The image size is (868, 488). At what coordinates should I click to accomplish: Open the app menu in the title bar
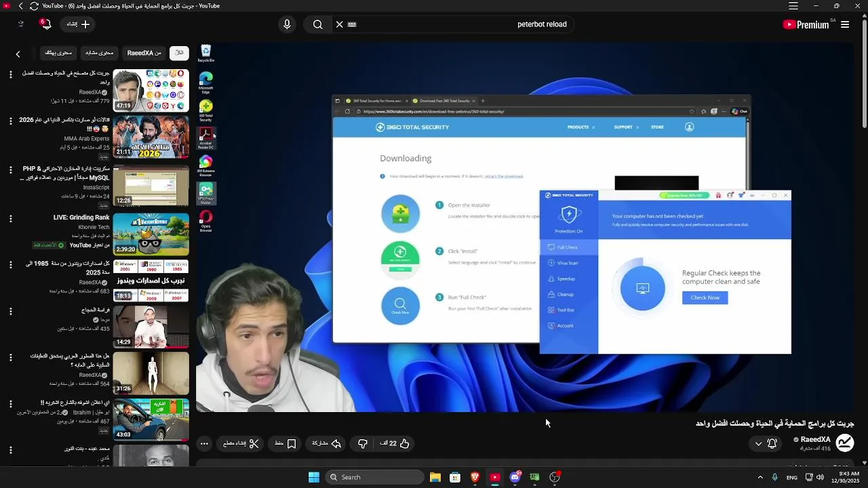[793, 6]
